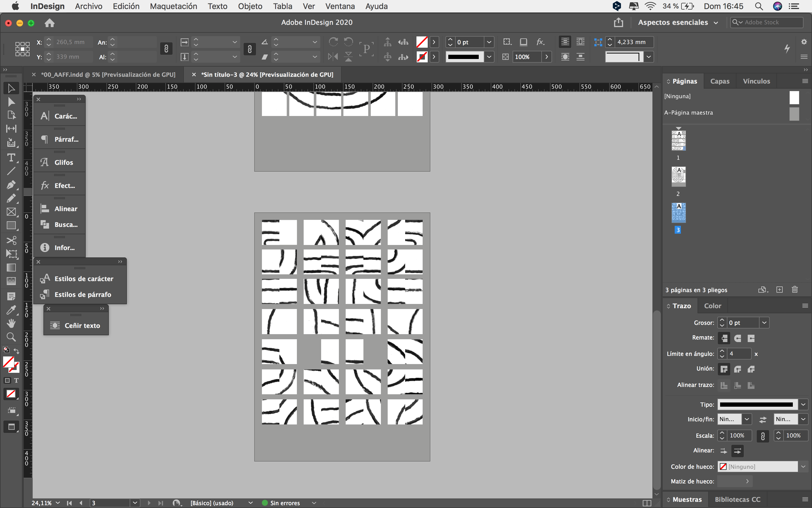
Task: Open the Maquetación menu
Action: coord(173,6)
